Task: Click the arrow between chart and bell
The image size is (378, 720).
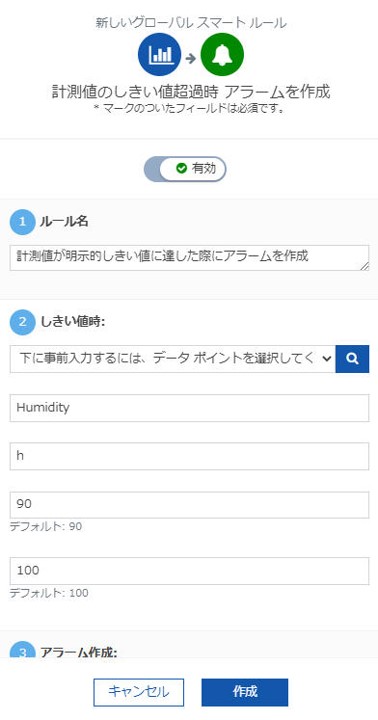Action: coord(191,58)
